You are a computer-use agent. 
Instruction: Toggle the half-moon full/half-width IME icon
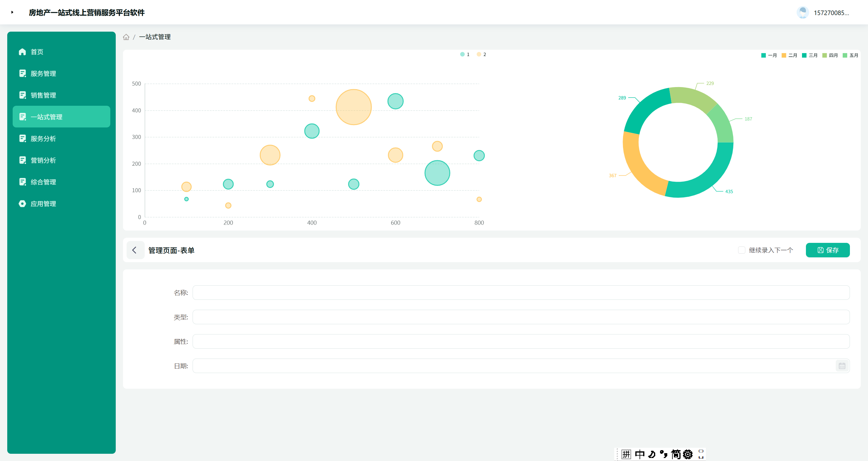pos(652,454)
